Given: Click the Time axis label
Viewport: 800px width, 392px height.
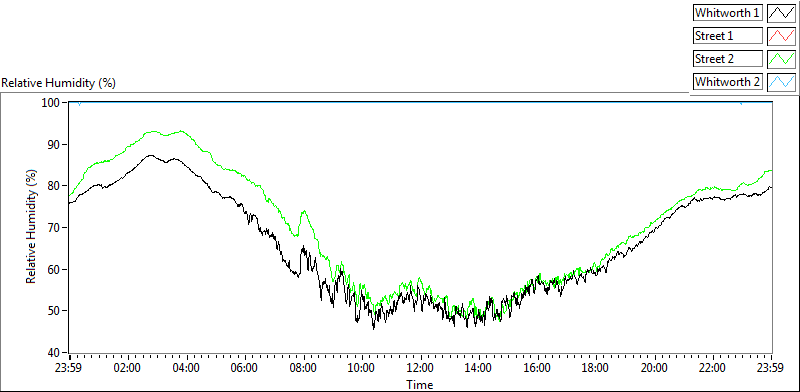Looking at the screenshot, I should (x=420, y=384).
